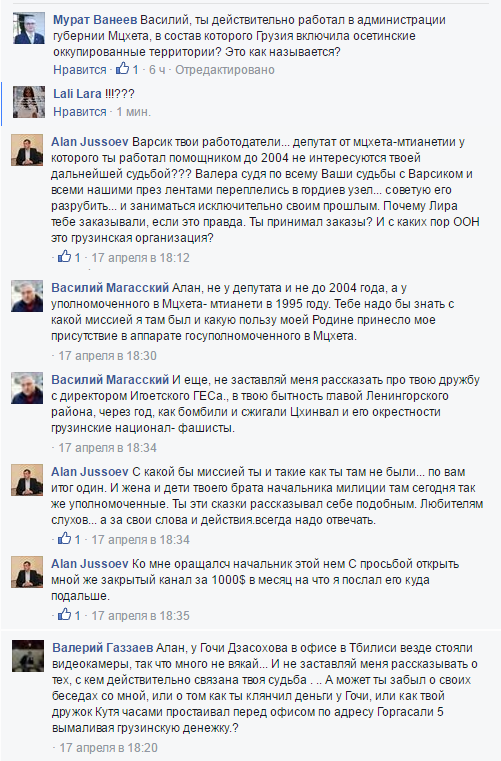The height and width of the screenshot is (761, 501).
Task: Open Валерий Газзаев's name link
Action: (x=102, y=647)
